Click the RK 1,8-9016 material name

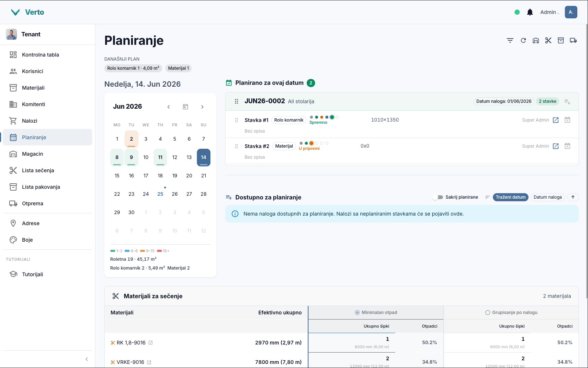131,343
